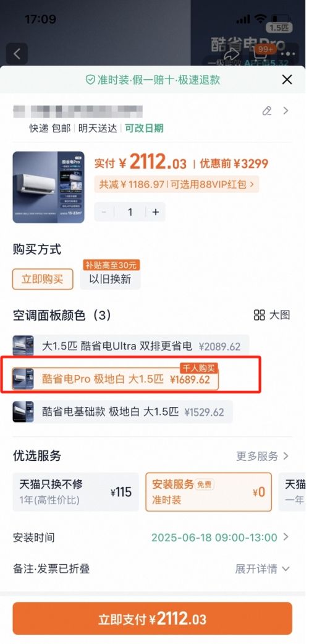Viewport: 309px width, 644px height.
Task: Select 天猫只换不修 service for ¥115
Action: point(75,492)
